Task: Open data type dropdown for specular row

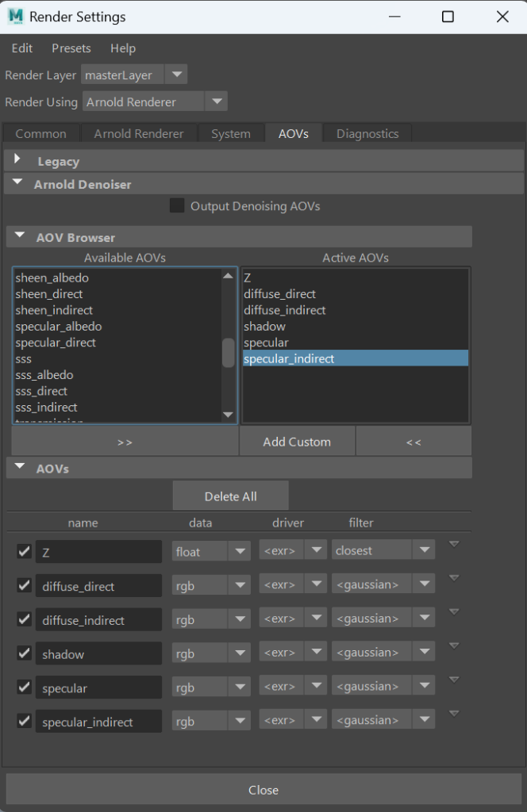Action: point(211,687)
